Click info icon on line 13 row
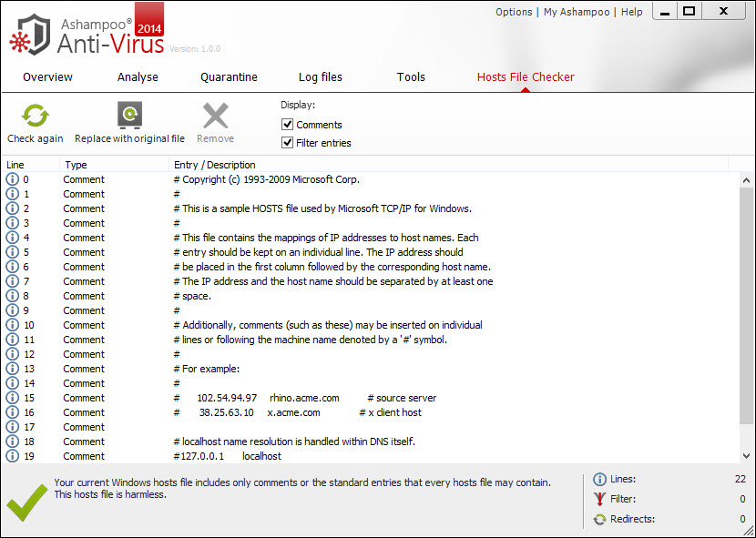The width and height of the screenshot is (756, 538). (x=12, y=369)
